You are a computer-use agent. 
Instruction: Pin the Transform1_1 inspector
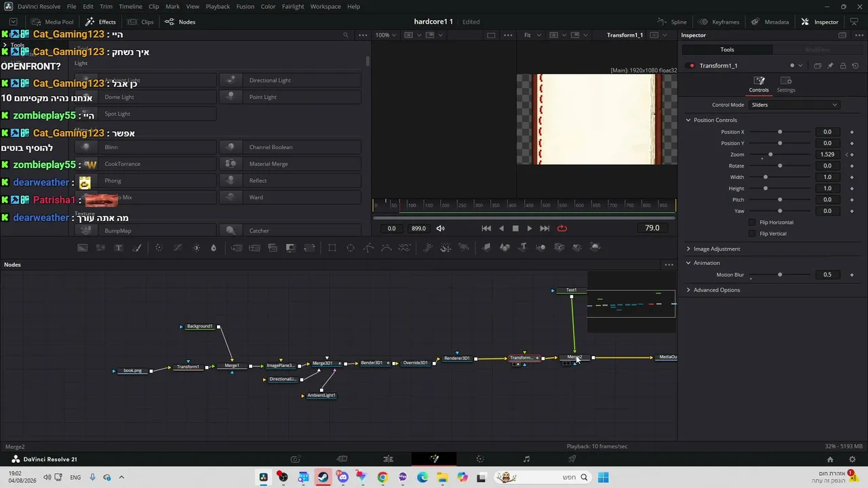point(830,66)
